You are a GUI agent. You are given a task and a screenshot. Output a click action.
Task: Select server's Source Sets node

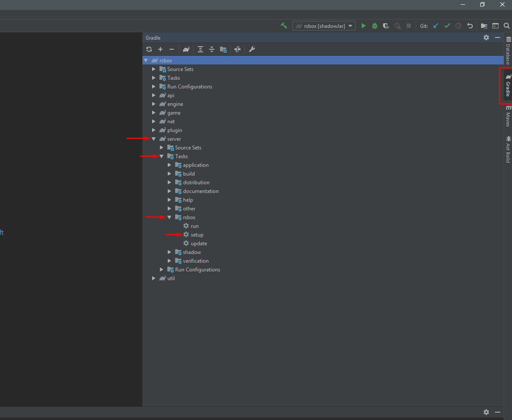pyautogui.click(x=188, y=148)
